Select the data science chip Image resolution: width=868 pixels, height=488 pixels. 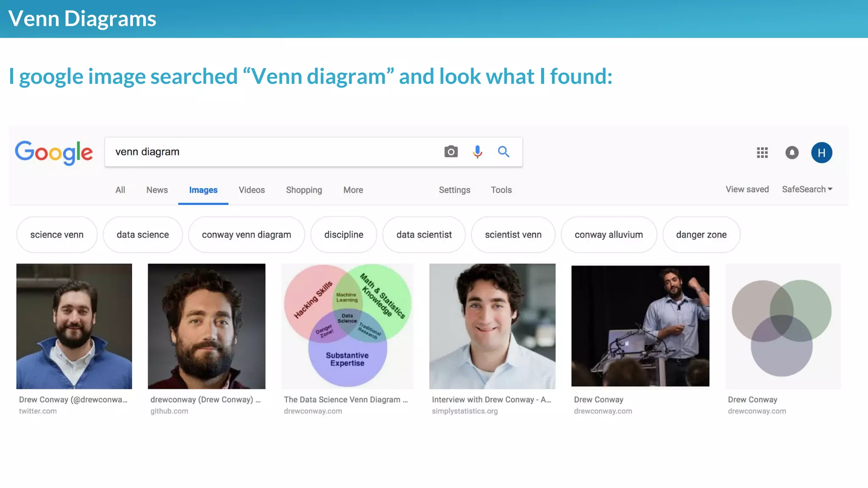(x=143, y=235)
